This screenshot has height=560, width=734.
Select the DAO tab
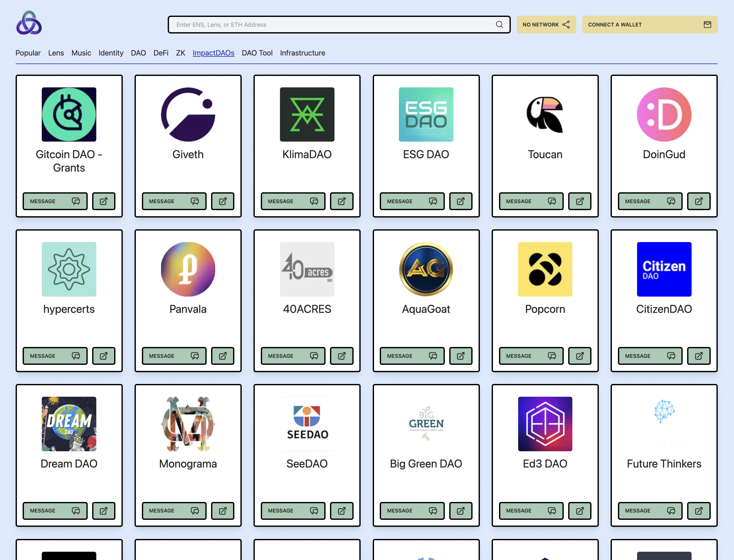(138, 53)
